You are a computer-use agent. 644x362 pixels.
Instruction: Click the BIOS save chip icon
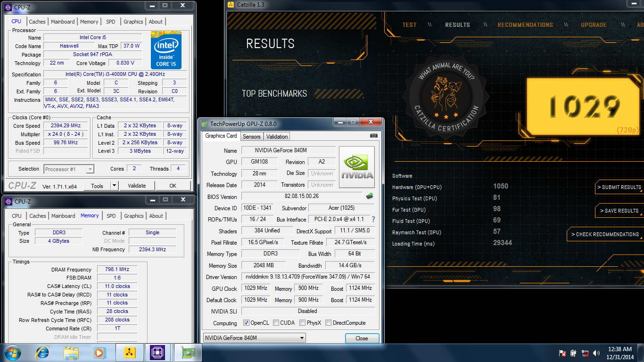coord(370,196)
